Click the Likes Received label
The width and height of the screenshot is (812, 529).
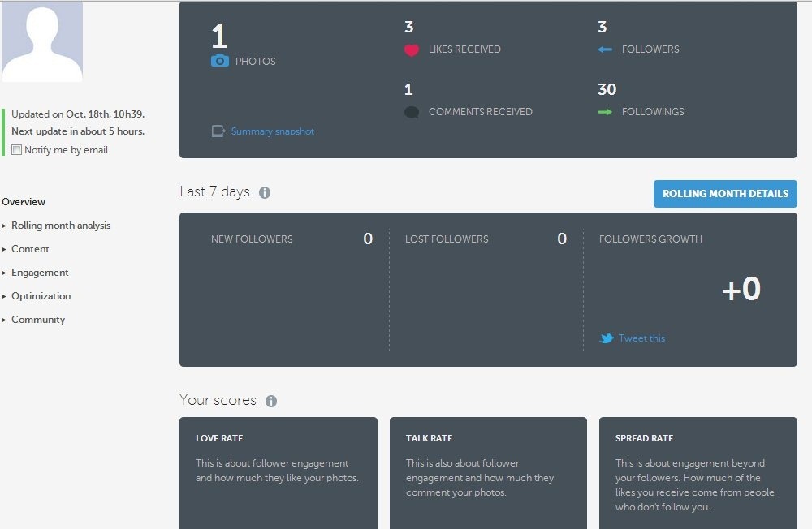click(x=464, y=49)
